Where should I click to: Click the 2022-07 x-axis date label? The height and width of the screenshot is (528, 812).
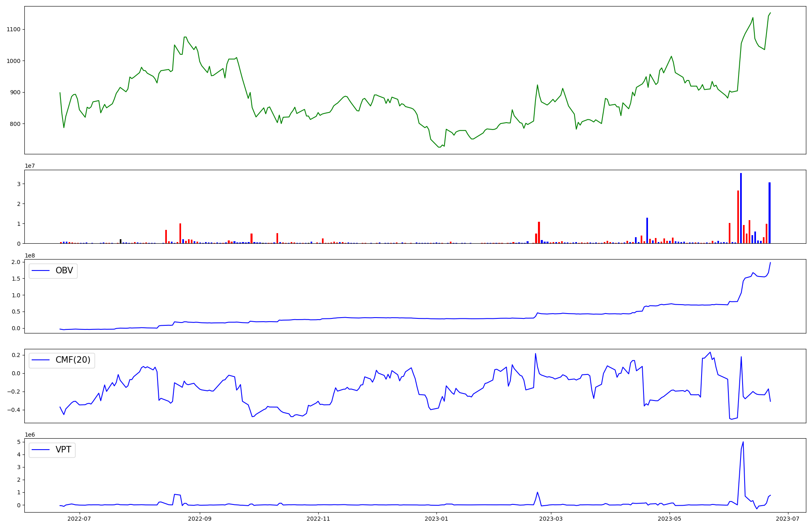(79, 519)
